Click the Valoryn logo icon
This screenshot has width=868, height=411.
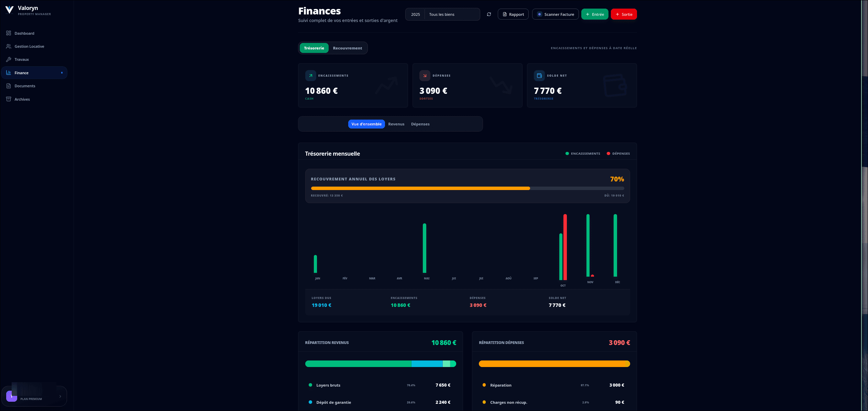click(x=10, y=10)
